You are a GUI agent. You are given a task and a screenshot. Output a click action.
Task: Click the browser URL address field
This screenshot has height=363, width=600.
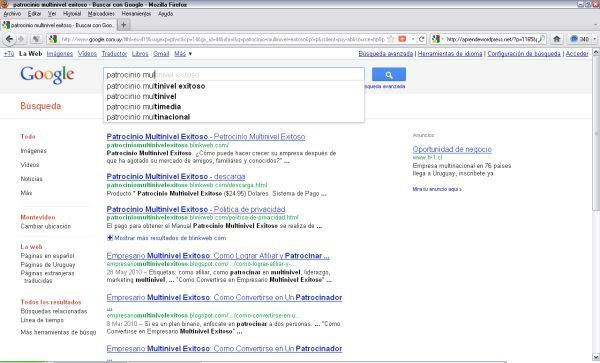point(223,39)
